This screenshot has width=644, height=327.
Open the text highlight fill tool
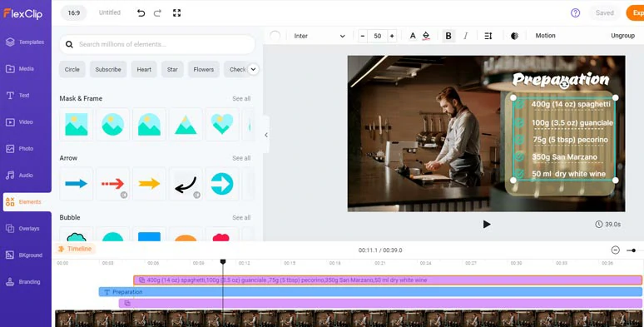426,36
